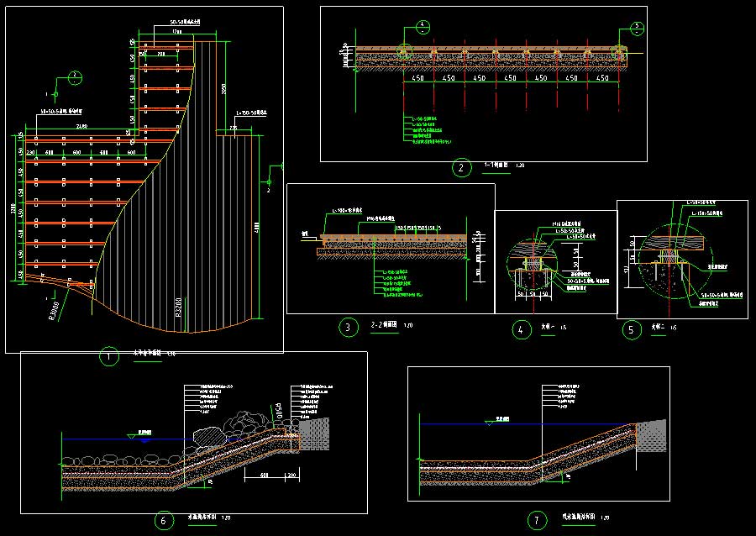Click drawing number 7 circle label

(537, 520)
